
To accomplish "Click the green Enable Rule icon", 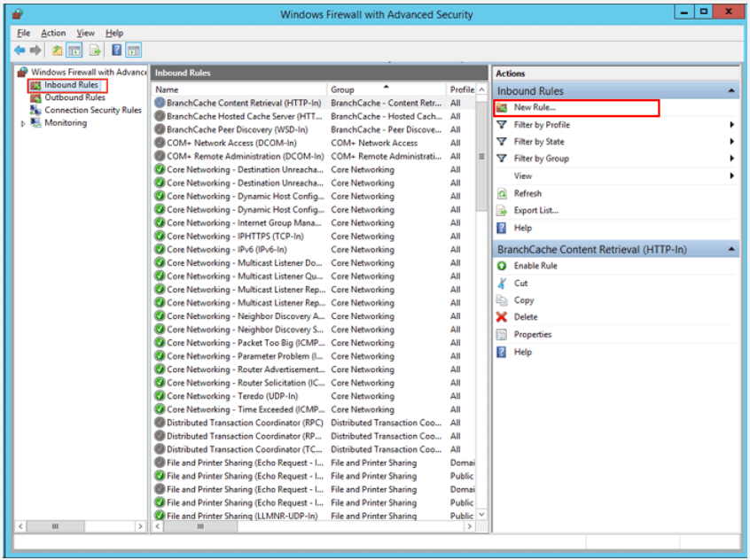I will click(x=501, y=266).
